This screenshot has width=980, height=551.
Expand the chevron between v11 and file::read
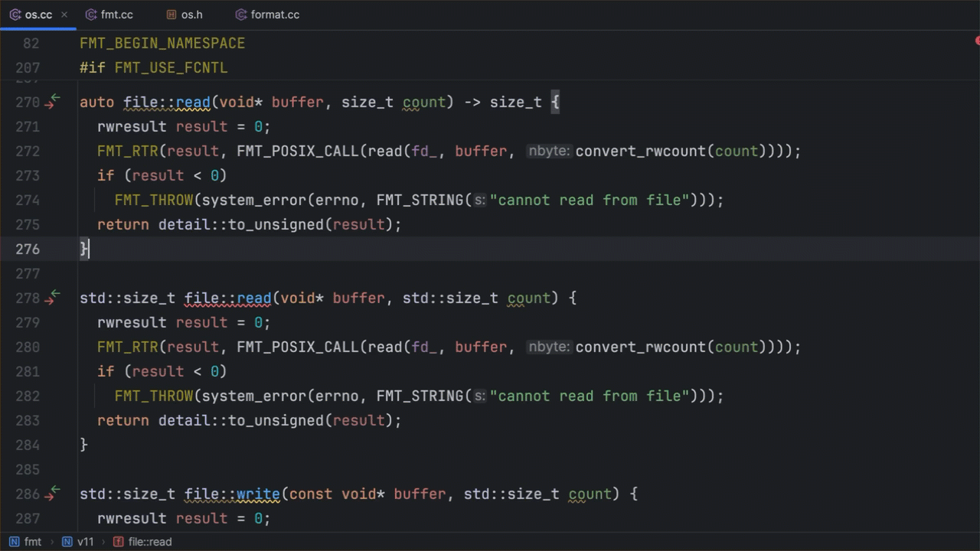103,542
